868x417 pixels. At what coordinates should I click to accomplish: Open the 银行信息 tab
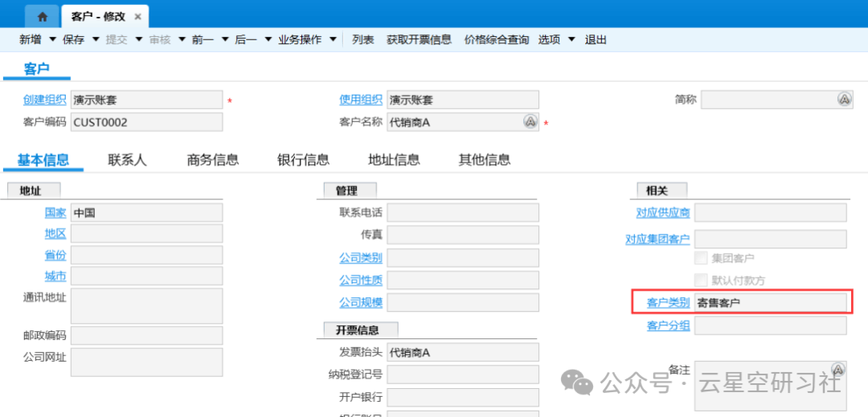click(x=303, y=160)
